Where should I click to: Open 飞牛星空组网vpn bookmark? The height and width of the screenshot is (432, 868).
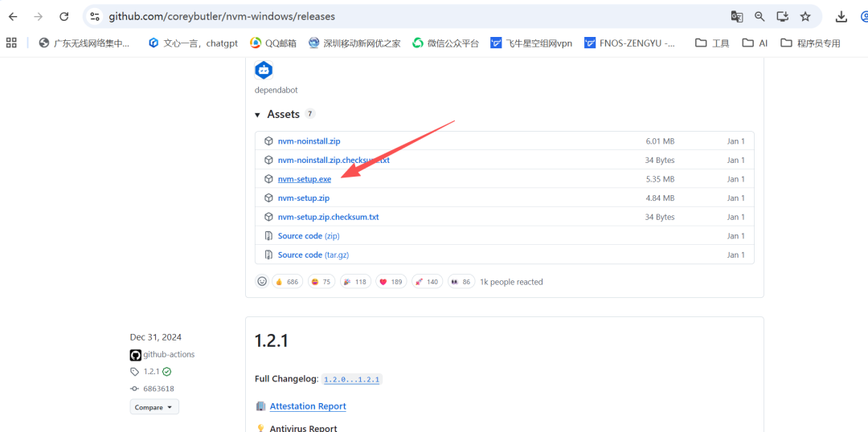tap(531, 43)
